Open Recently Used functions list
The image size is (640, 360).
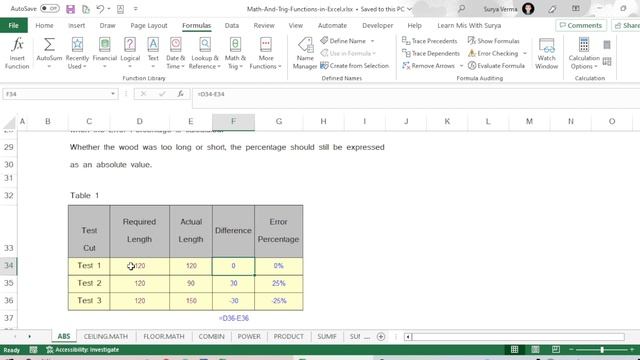point(77,54)
